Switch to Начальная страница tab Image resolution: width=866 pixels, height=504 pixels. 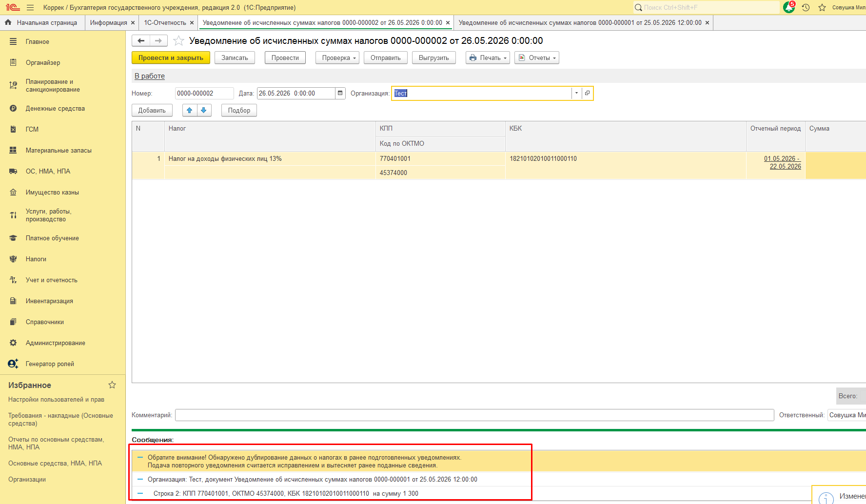(x=42, y=22)
